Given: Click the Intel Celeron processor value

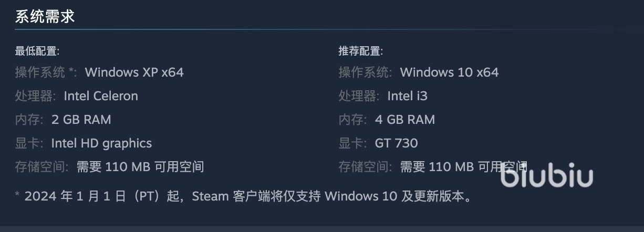Looking at the screenshot, I should point(101,96).
